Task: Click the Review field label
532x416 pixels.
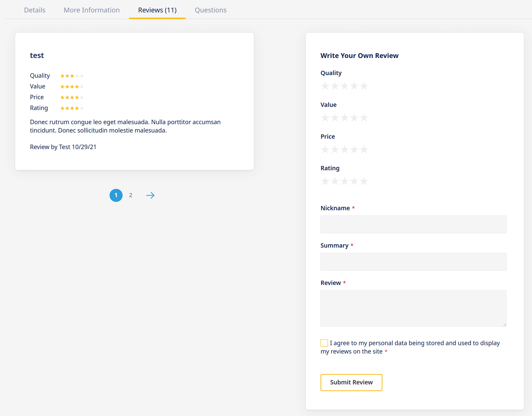Action: tap(331, 283)
